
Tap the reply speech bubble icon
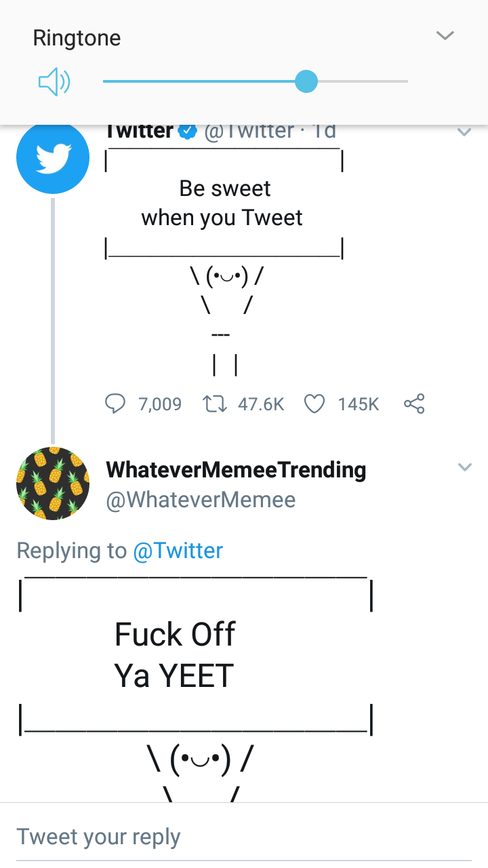[x=115, y=404]
